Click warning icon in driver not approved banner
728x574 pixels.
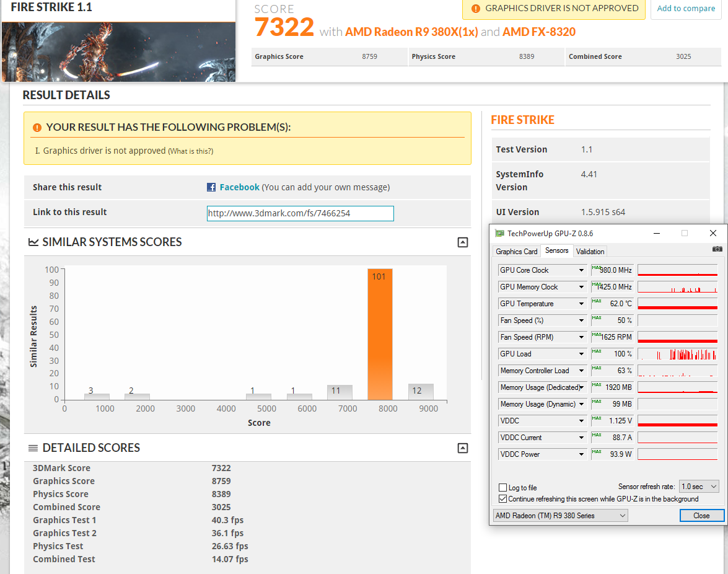[x=475, y=8]
